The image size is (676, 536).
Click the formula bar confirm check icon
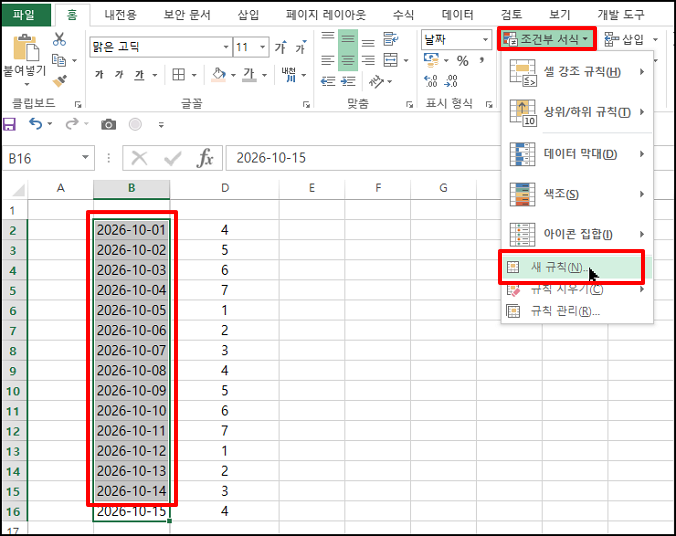(x=172, y=158)
